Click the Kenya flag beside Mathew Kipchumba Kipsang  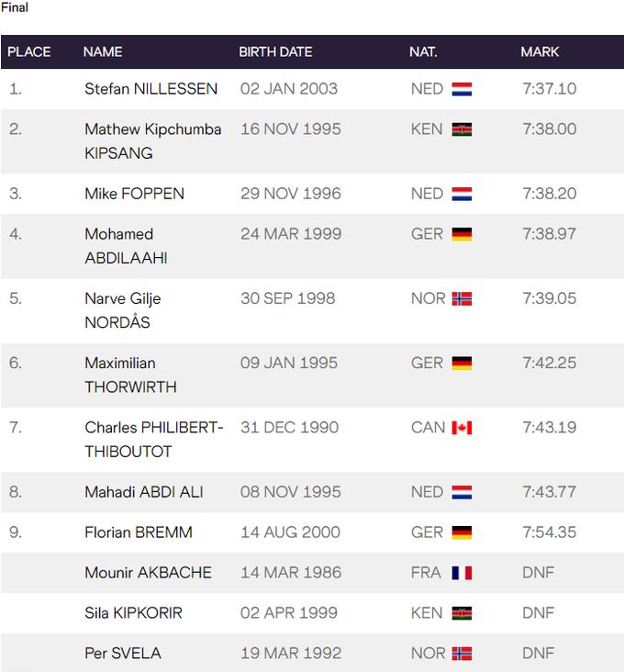point(462,129)
